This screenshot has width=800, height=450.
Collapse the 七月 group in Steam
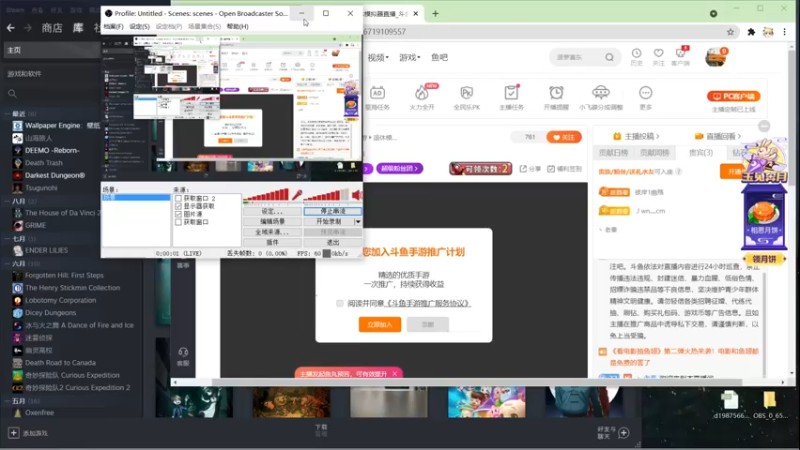pos(8,239)
